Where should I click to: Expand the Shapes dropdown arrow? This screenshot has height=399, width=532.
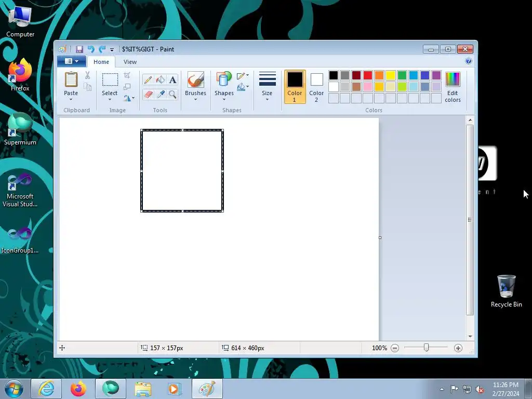224,99
